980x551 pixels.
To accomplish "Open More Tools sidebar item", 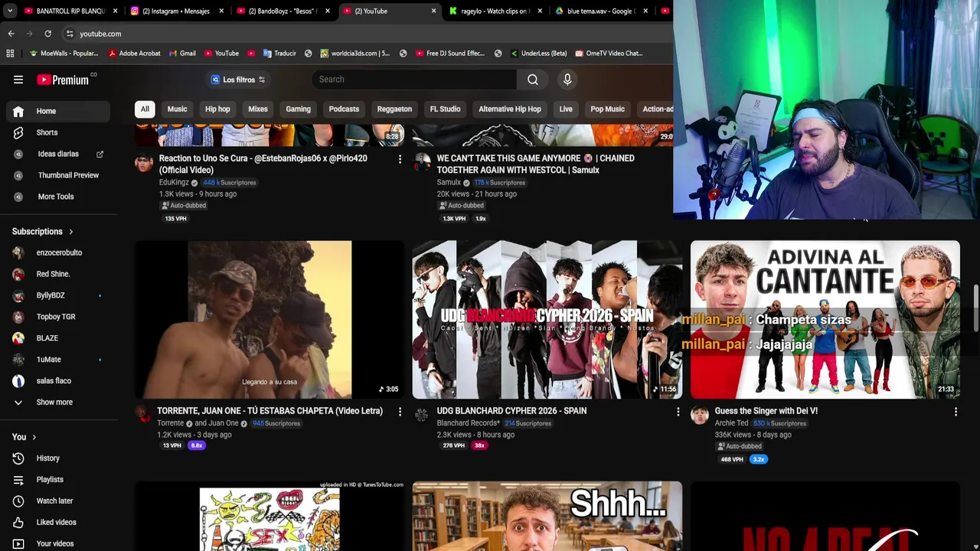I will click(x=58, y=197).
